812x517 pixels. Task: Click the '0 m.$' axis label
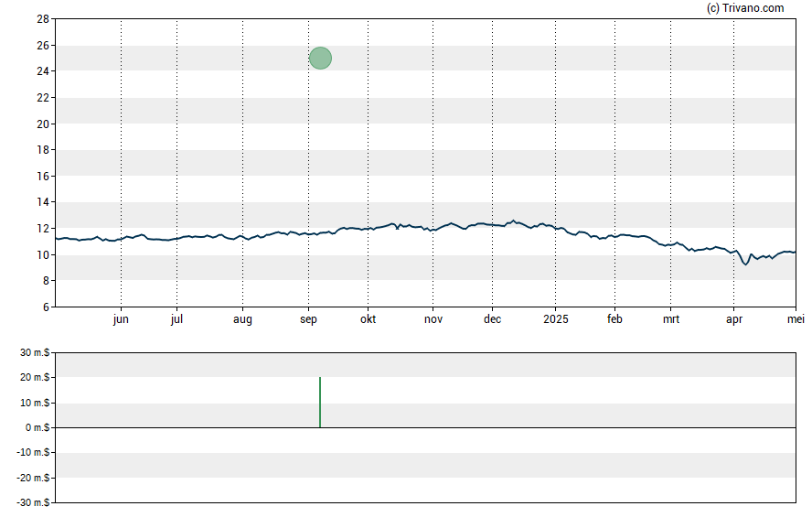pos(37,428)
